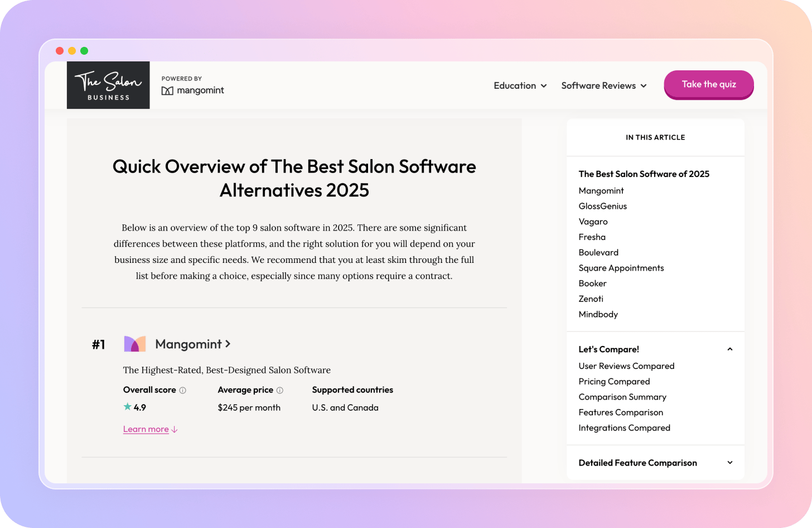Screen dimensions: 812x528
Task: Open Comparison Summary link
Action: (x=622, y=397)
